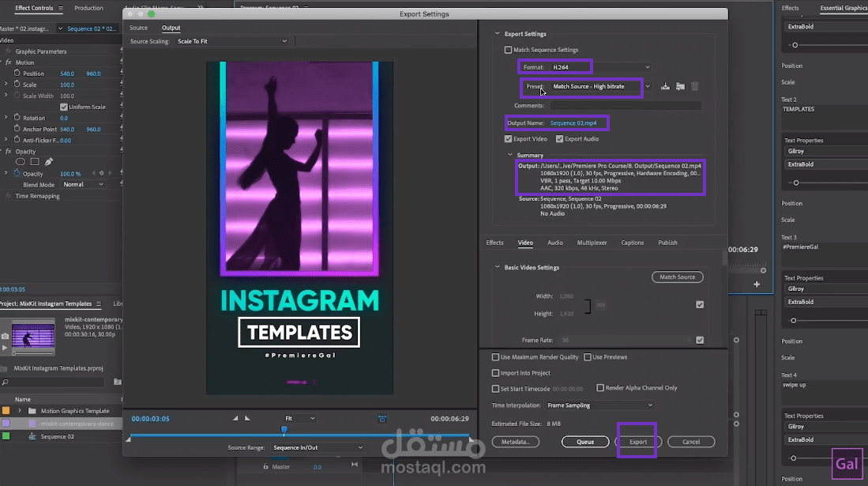868x486 pixels.
Task: Collapse the Basic Video Settings section
Action: coord(497,267)
